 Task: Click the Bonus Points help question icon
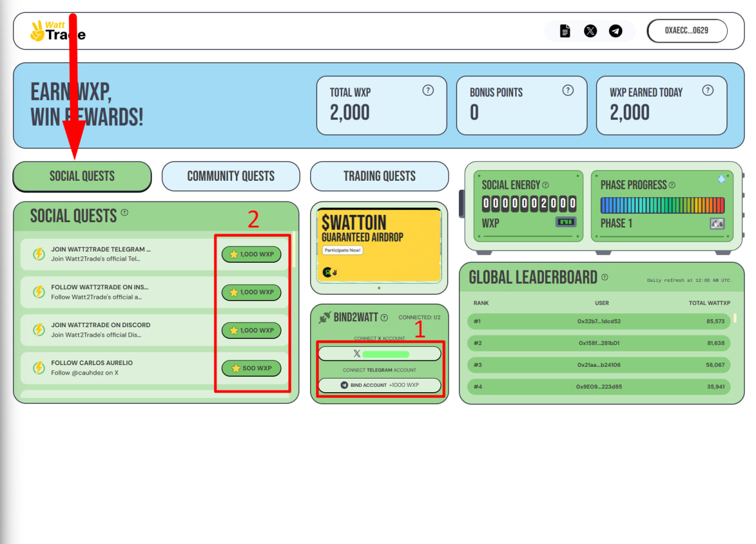point(568,90)
